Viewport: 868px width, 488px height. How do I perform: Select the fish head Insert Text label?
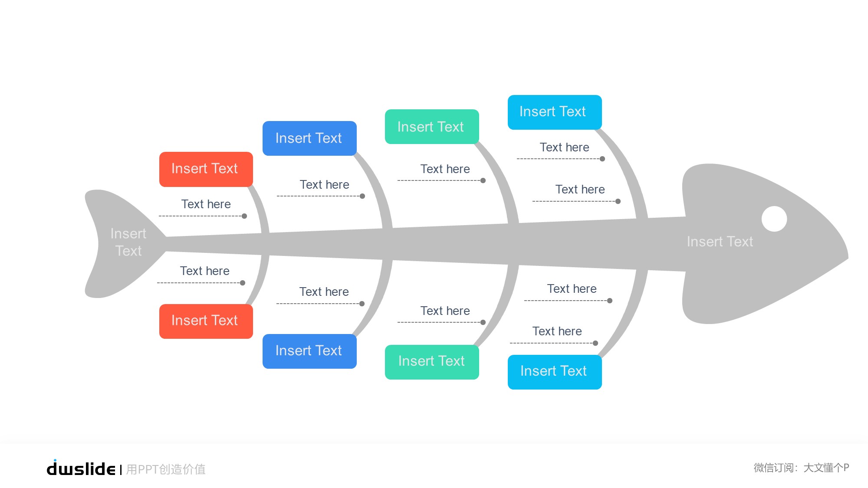pos(720,242)
